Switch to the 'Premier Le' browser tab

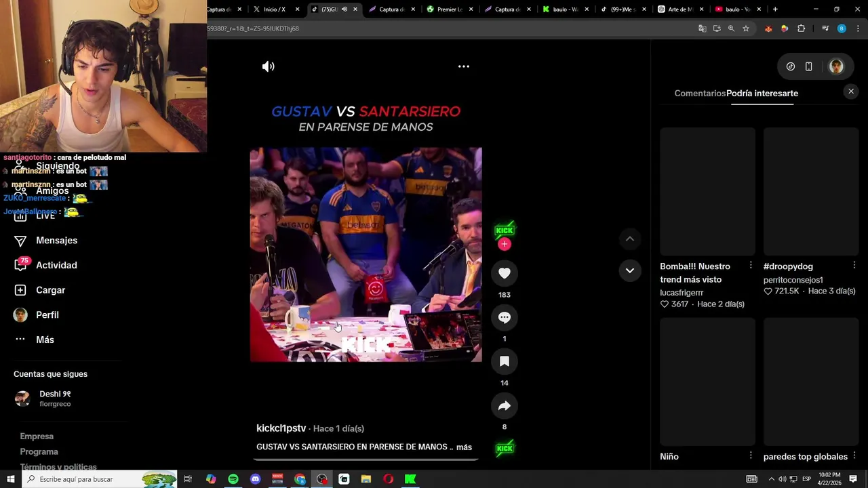[x=451, y=9]
